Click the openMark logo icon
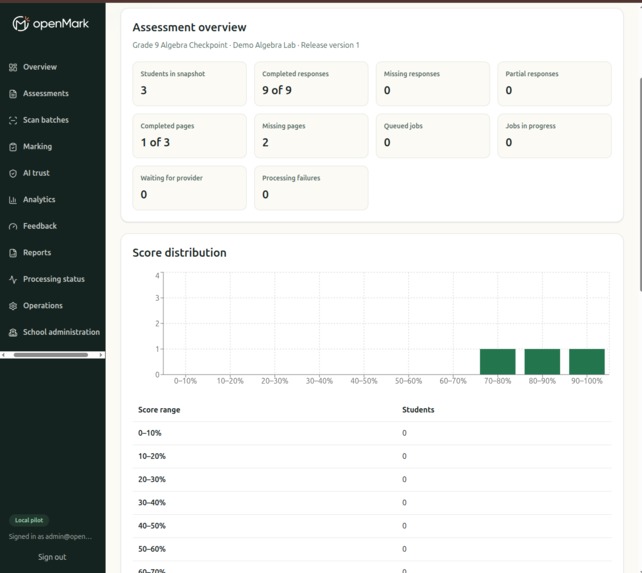The width and height of the screenshot is (642, 573). 20,23
